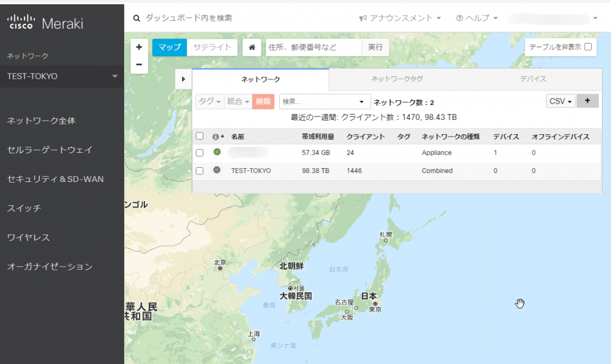Open ネットワーク全体 sidebar menu
611x364 pixels.
coord(41,121)
